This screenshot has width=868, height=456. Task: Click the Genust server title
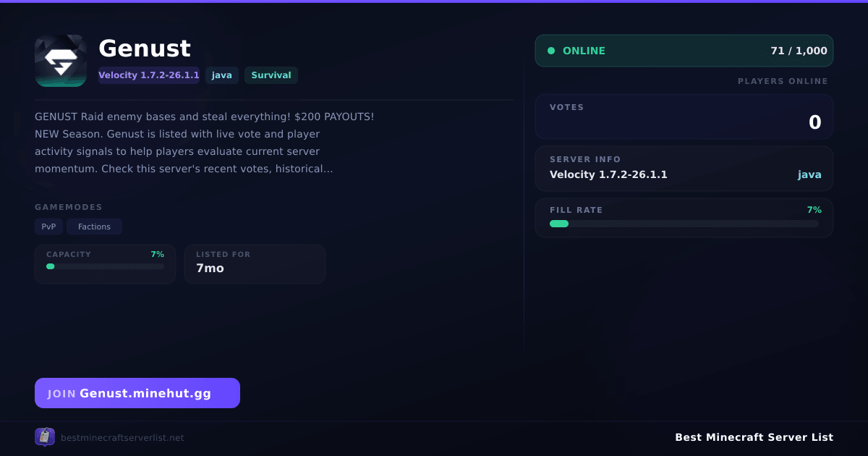[x=145, y=48]
